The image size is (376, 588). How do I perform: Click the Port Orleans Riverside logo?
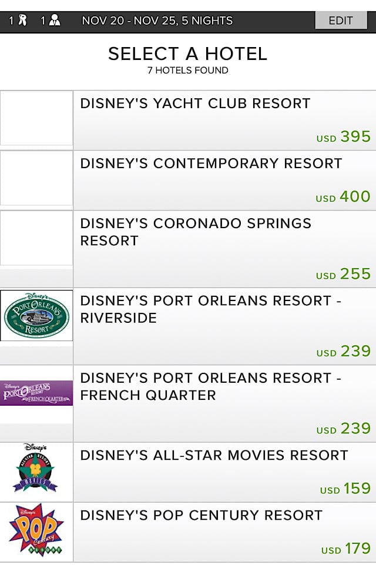coord(36,315)
